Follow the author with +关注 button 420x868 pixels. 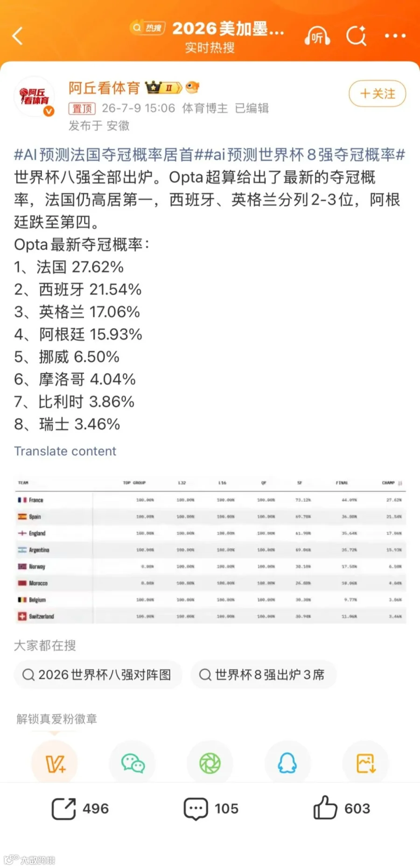(378, 94)
